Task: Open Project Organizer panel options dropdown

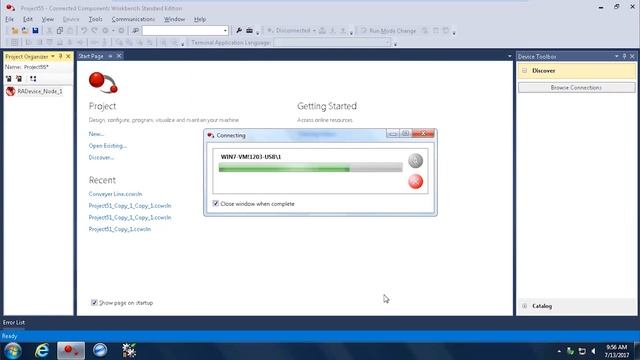Action: 53,56
